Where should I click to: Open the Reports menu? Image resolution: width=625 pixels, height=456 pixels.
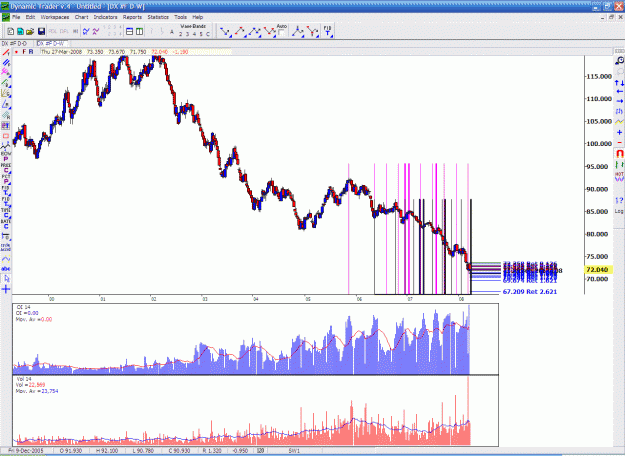(132, 17)
